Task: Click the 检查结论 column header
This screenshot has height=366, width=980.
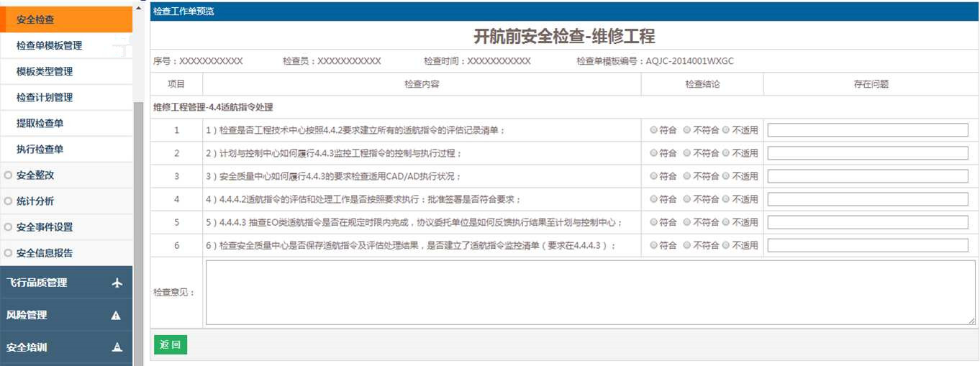Action: coord(702,84)
